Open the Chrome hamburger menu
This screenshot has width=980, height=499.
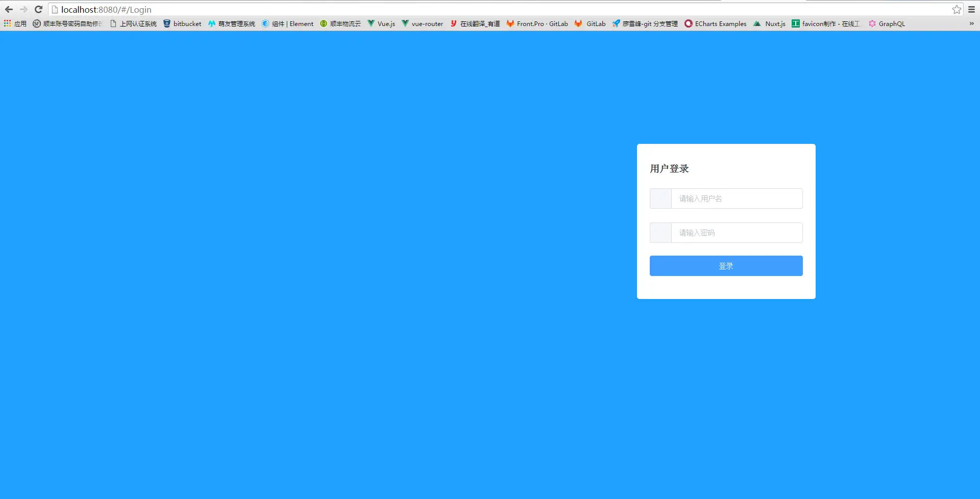[x=972, y=9]
